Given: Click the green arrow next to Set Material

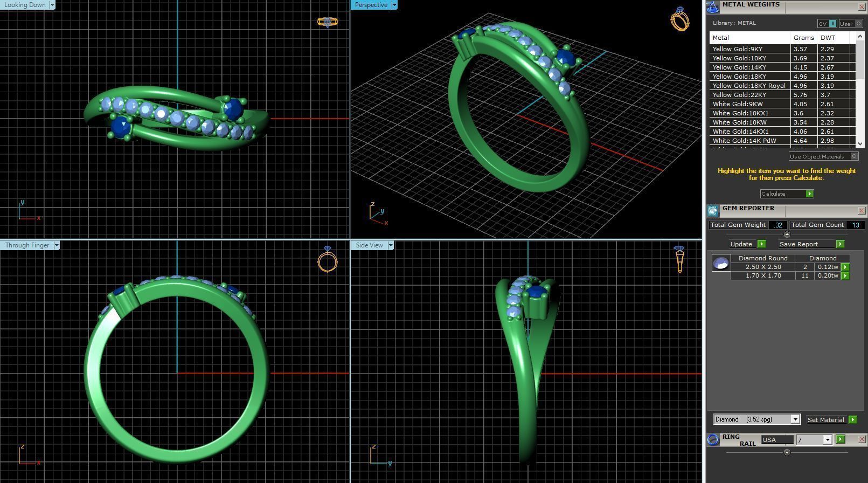Looking at the screenshot, I should coord(852,419).
